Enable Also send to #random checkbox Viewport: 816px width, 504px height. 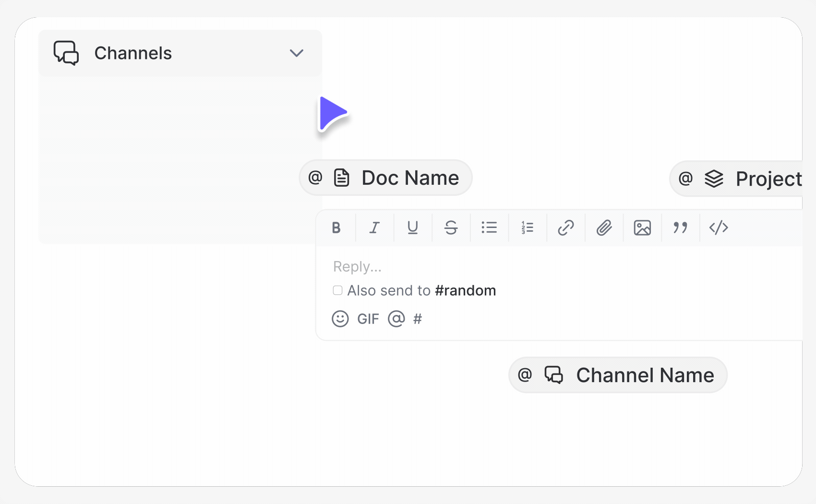pyautogui.click(x=338, y=290)
